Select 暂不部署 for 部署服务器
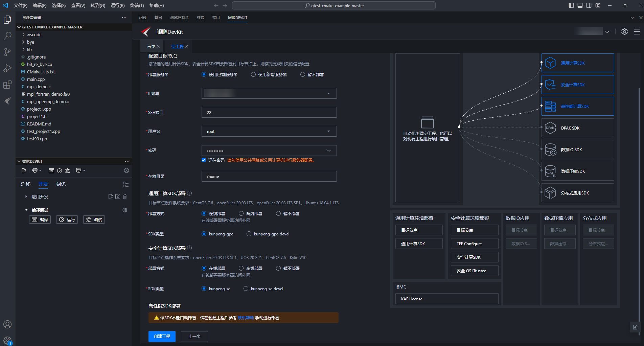This screenshot has height=346, width=644. [303, 74]
